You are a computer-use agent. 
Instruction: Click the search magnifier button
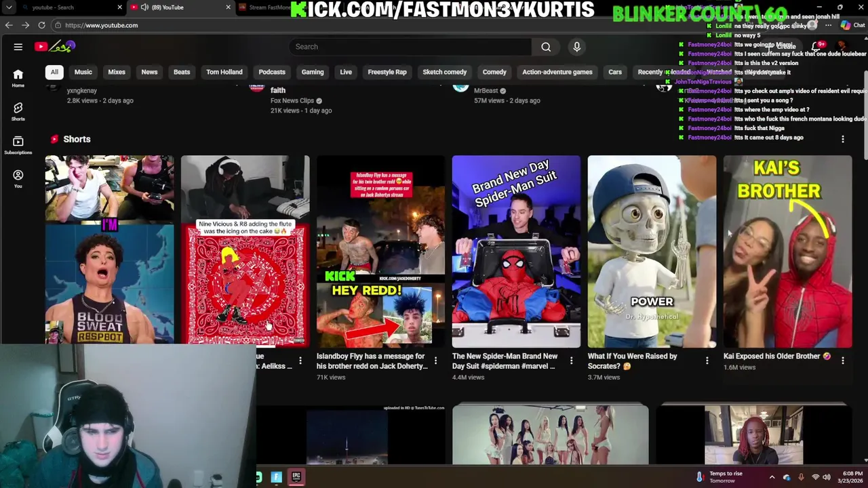tap(546, 47)
